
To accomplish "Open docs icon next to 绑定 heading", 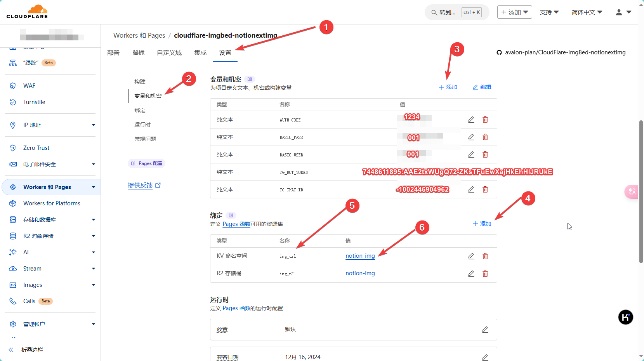I will point(231,215).
